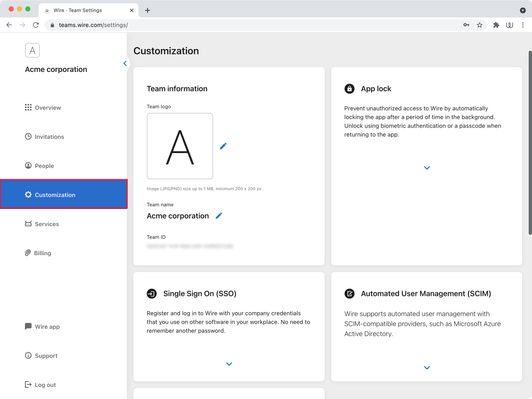
Task: Expand the Single Sign On (SSO) card
Action: (x=229, y=364)
